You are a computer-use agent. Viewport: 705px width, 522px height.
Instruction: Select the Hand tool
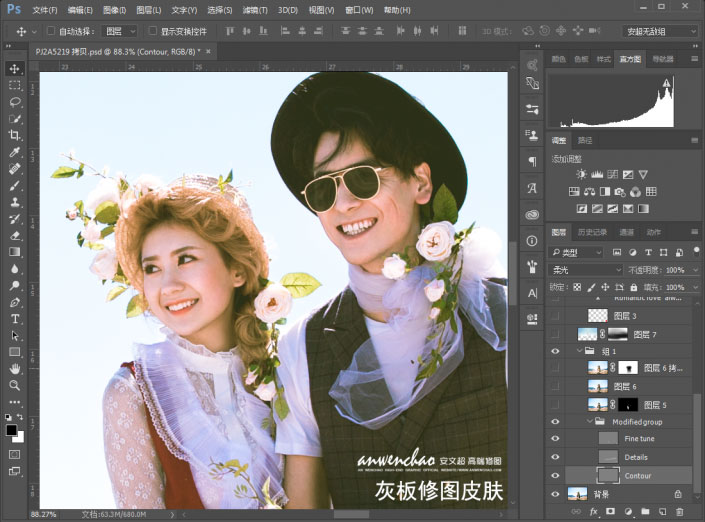coord(14,369)
